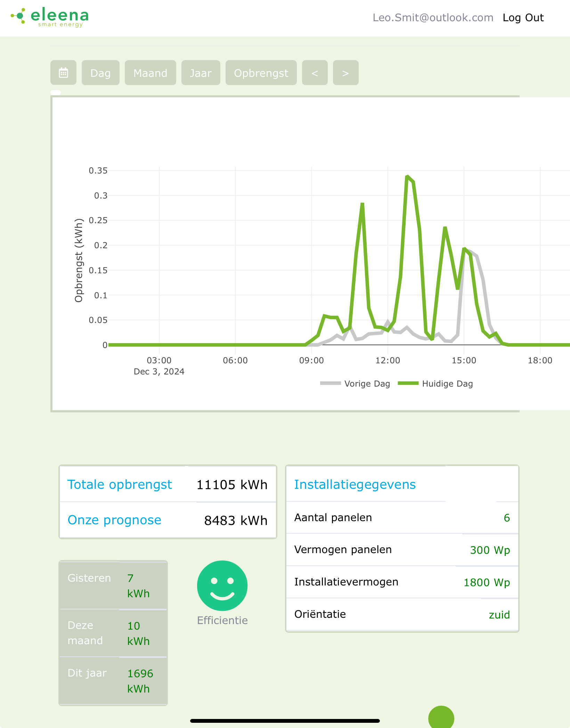Screen dimensions: 570x728
Task: Click the green Efficientie smiley face
Action: [x=222, y=585]
